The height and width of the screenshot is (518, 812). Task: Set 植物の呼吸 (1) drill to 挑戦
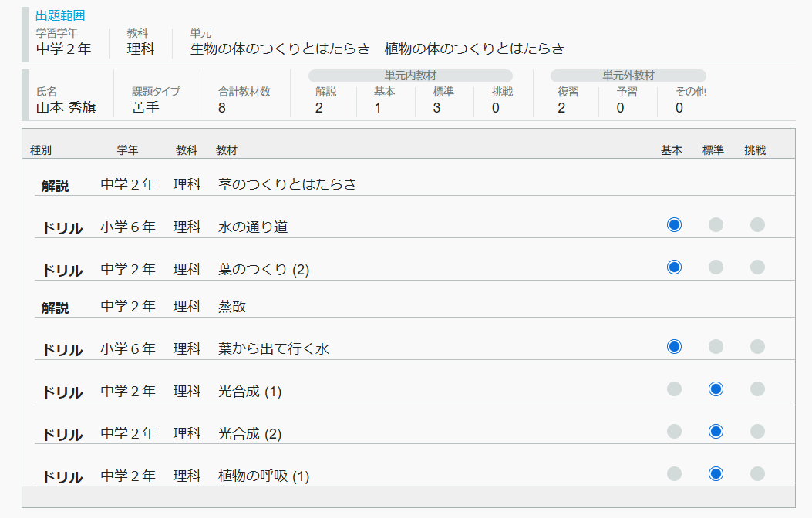[x=757, y=473]
